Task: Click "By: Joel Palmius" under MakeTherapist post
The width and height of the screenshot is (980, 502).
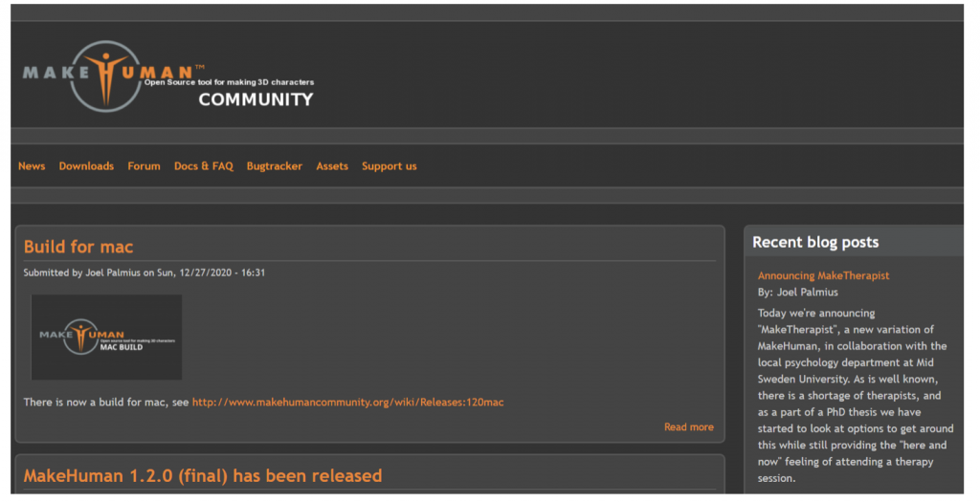Action: click(x=797, y=293)
